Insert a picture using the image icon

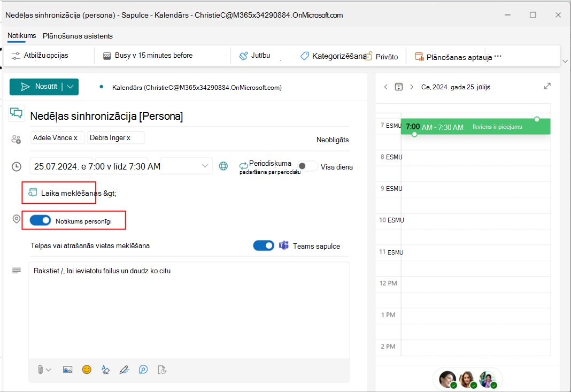67,370
